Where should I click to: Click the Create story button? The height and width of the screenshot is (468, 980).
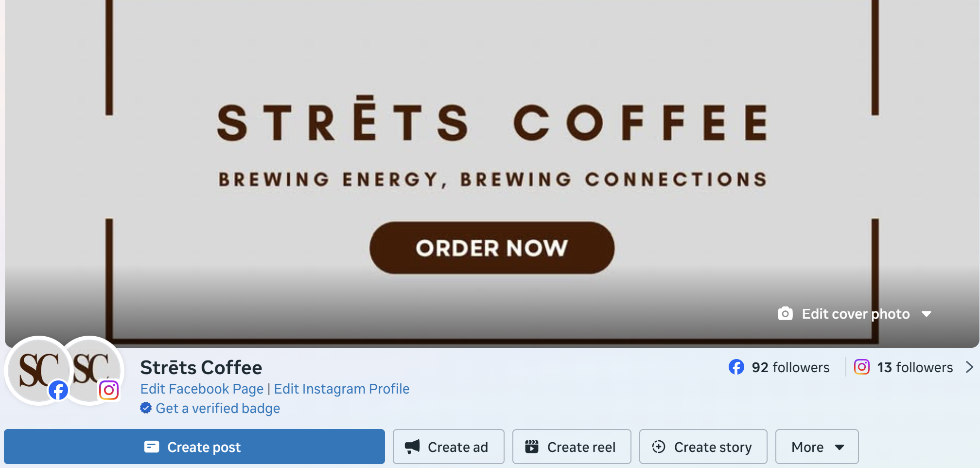tap(703, 447)
